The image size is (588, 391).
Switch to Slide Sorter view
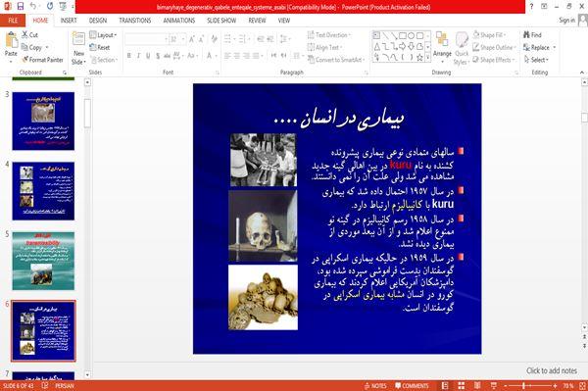[461, 385]
